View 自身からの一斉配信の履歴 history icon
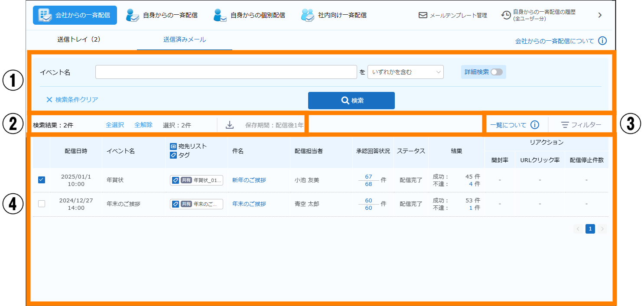Screen dimensions: 644x306 click(506, 15)
